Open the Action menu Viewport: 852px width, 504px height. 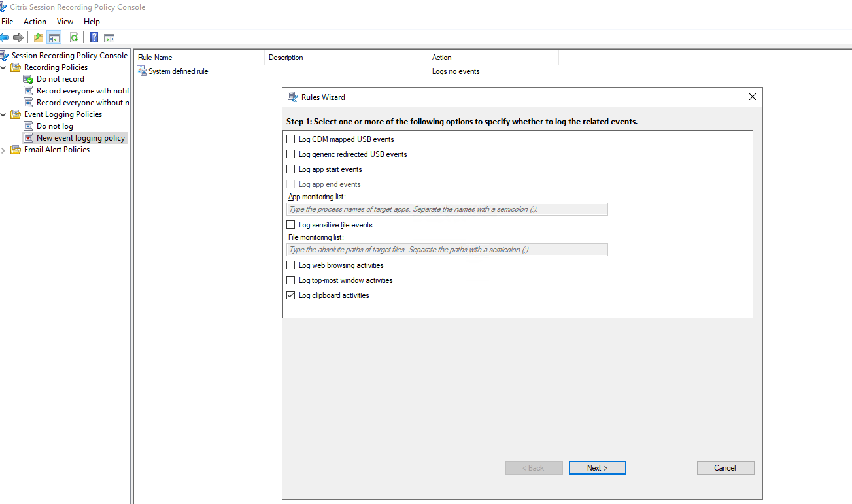[35, 22]
